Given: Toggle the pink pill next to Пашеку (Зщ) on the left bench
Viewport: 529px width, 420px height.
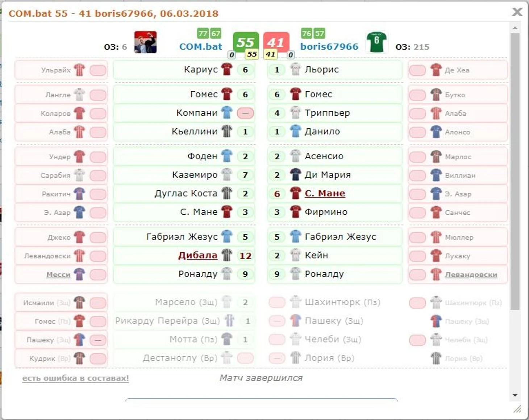Looking at the screenshot, I should tap(98, 340).
